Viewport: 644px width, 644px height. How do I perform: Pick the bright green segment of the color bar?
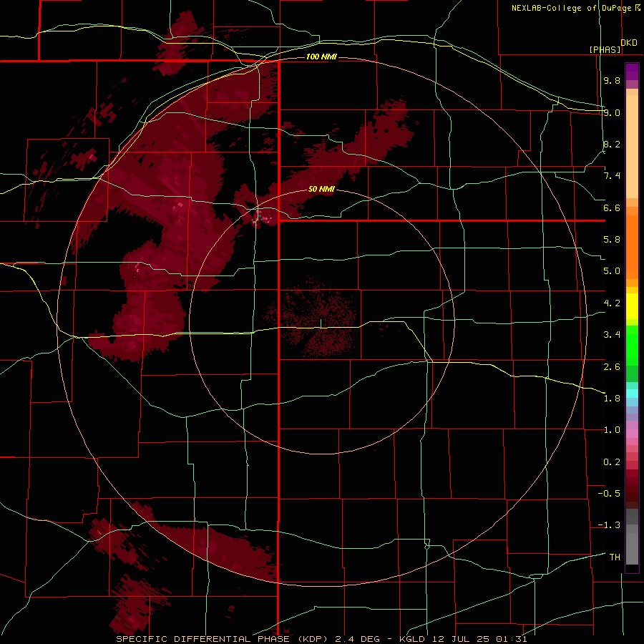(632, 346)
